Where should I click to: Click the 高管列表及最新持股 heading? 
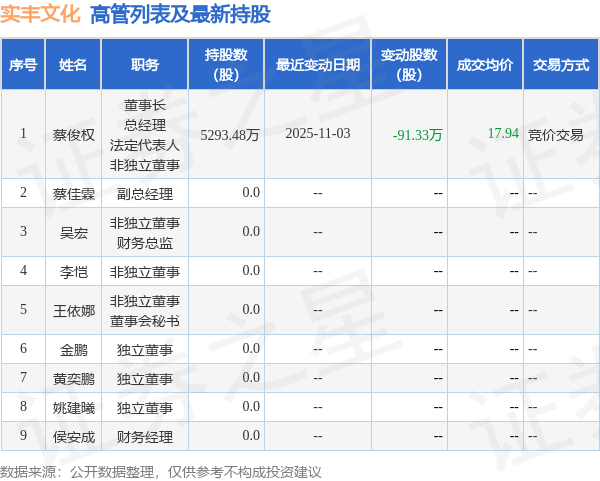tap(180, 14)
